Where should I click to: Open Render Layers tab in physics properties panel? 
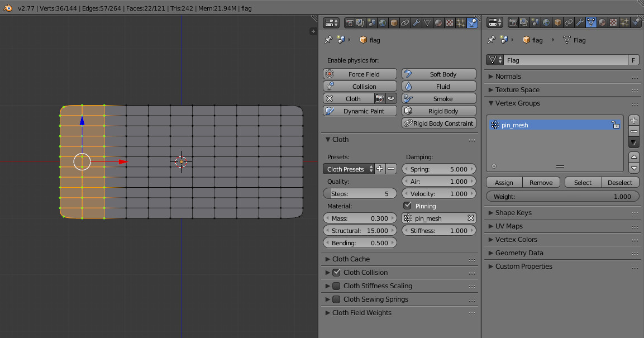(360, 23)
